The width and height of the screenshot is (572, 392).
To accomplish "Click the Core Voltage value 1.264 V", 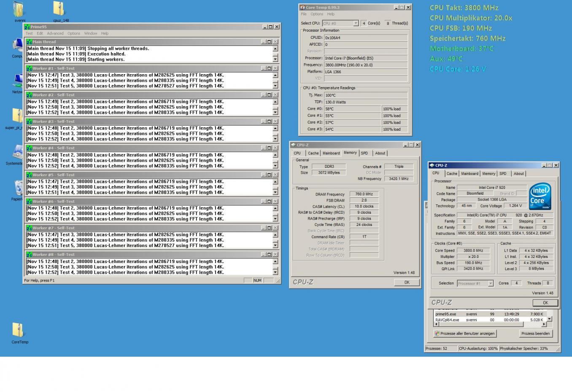I will tap(515, 206).
